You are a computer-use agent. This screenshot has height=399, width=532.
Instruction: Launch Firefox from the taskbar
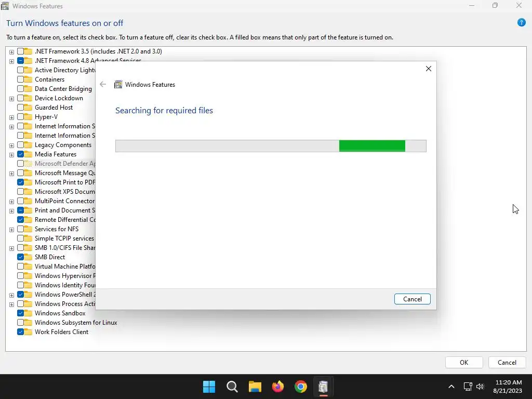click(x=278, y=387)
